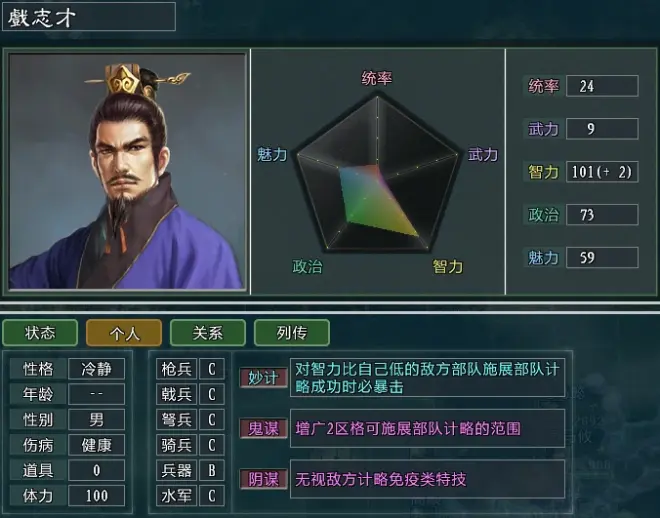Click the character portrait of 戯志才

pyautogui.click(x=127, y=171)
